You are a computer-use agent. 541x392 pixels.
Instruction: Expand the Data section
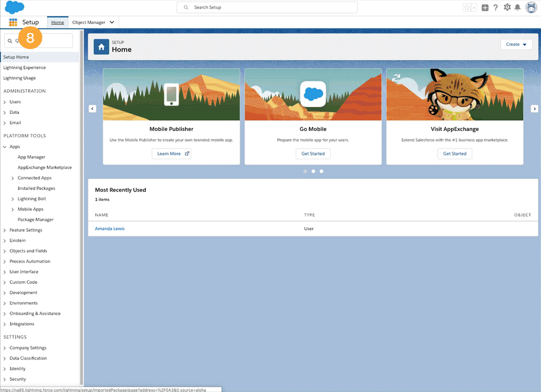(5, 112)
